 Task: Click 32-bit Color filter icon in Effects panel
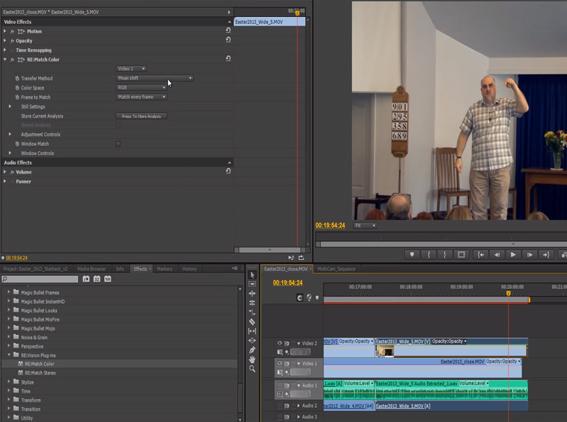coord(97,279)
